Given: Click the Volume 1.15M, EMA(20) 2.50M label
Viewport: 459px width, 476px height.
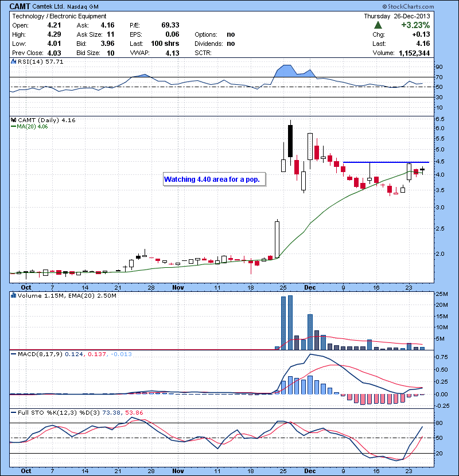Looking at the screenshot, I should 67,296.
